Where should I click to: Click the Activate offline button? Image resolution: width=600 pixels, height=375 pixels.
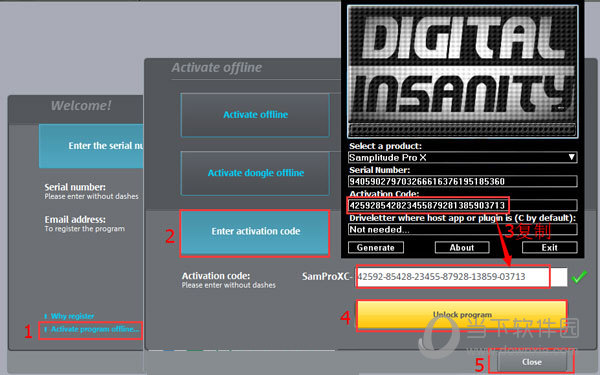(255, 115)
